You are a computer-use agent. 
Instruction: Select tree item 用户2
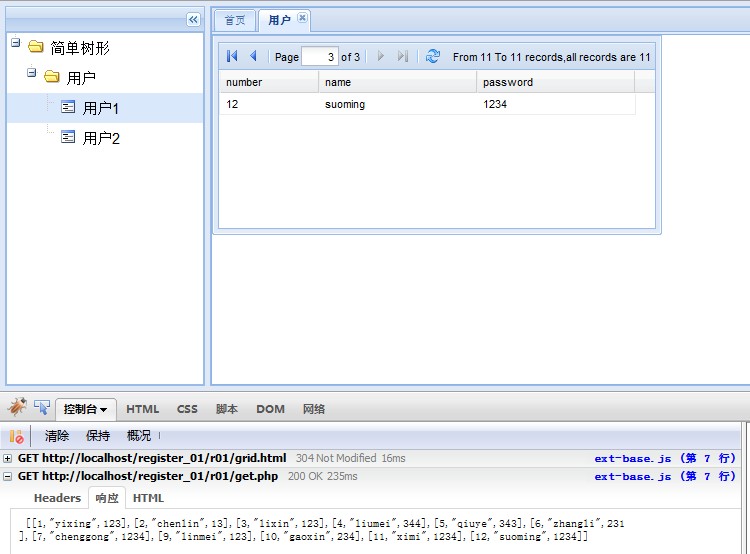pyautogui.click(x=101, y=138)
